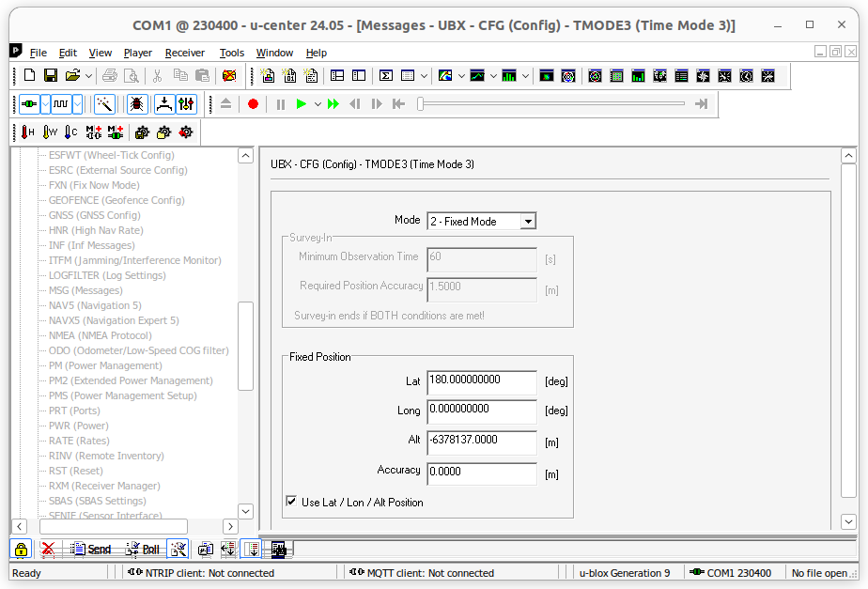
Task: Click the Send button
Action: 91,549
